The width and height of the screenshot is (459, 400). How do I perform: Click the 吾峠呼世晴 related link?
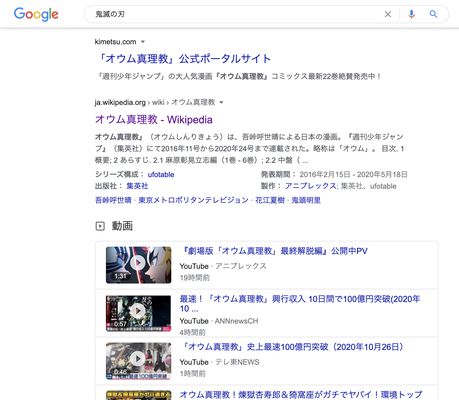point(113,200)
